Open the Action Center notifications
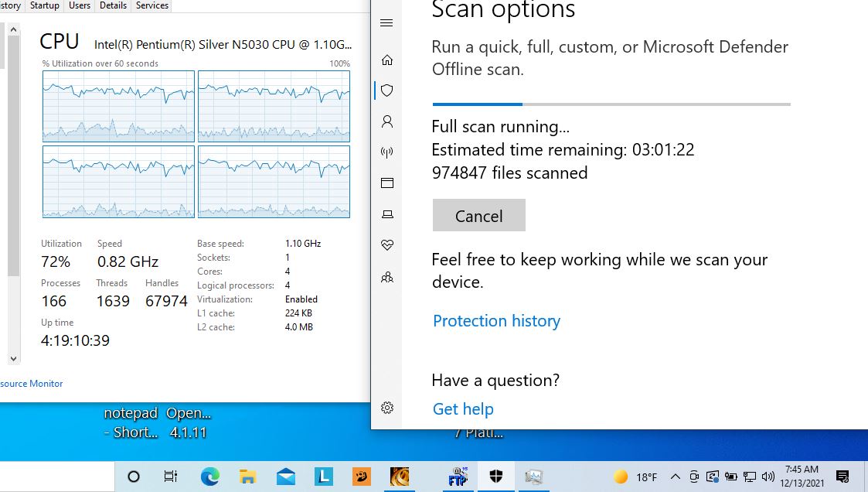The width and height of the screenshot is (868, 492). tap(842, 477)
